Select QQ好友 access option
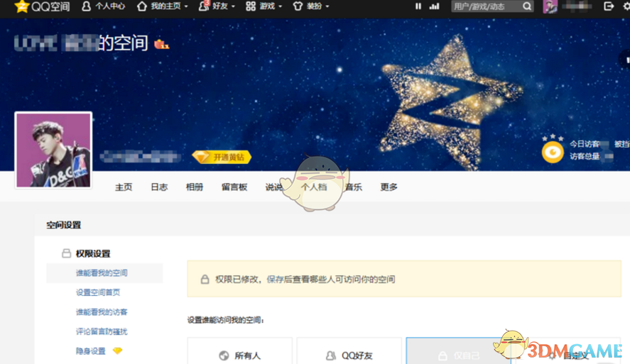 coord(350,355)
